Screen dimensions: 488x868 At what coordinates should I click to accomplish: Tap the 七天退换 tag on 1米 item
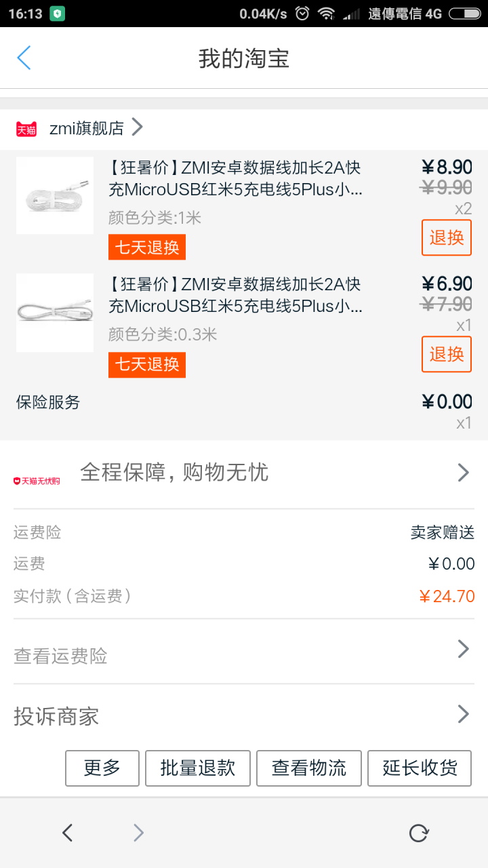pos(147,248)
